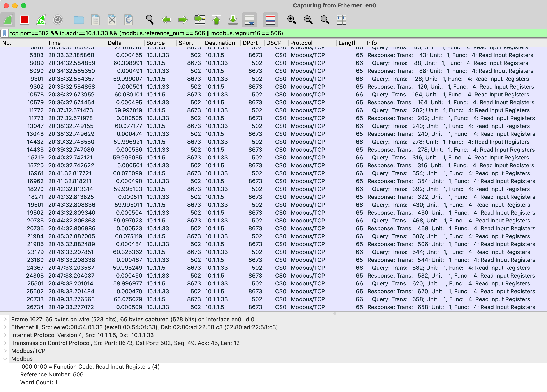Jump to the first packet
This screenshot has width=547, height=392.
click(216, 20)
